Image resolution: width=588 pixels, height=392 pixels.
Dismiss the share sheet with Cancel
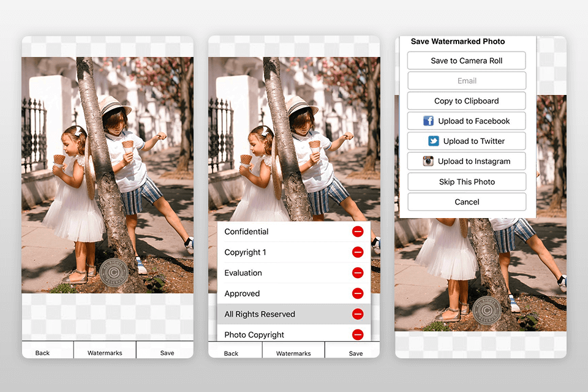[466, 202]
